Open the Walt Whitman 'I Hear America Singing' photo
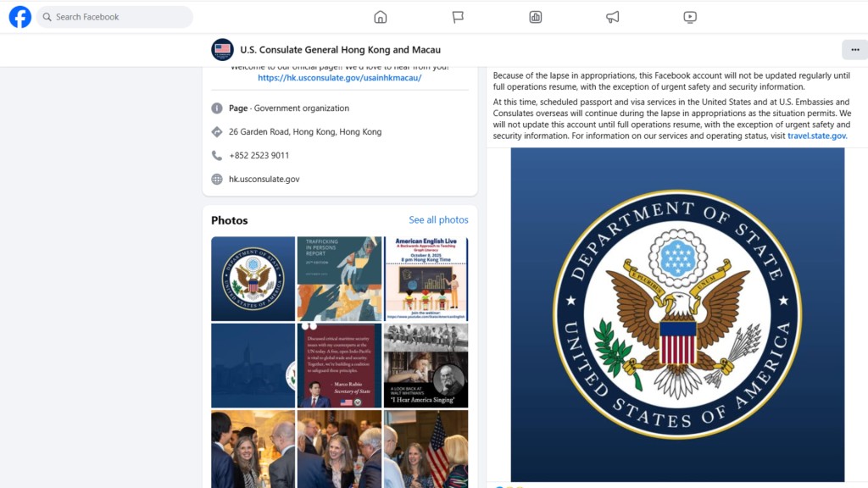Screen dimensions: 868x488 [426, 366]
